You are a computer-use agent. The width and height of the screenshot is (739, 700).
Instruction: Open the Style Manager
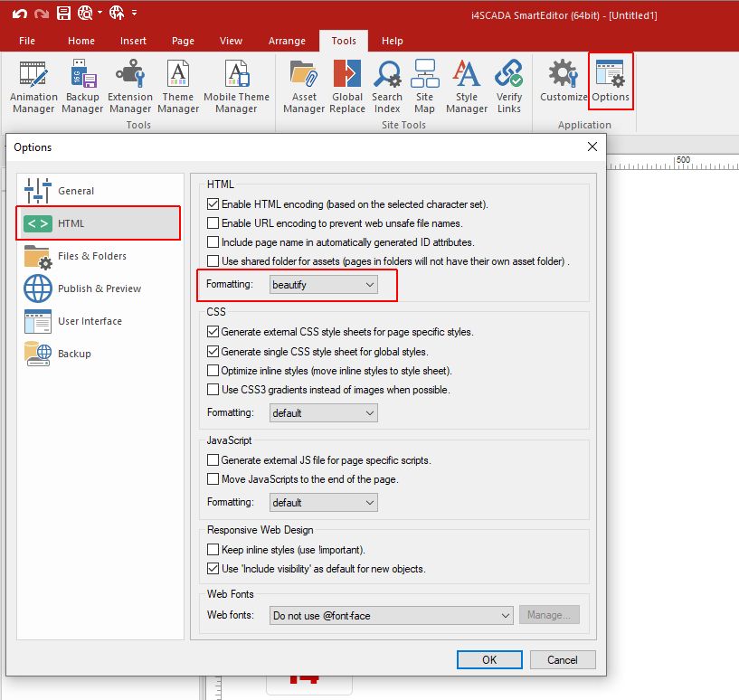466,86
